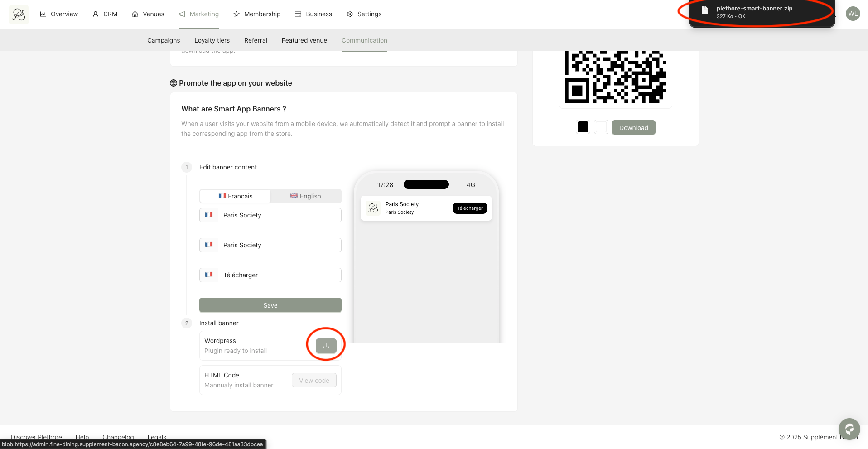Save the banner content
Screen dimensions: 868x449
tap(270, 305)
